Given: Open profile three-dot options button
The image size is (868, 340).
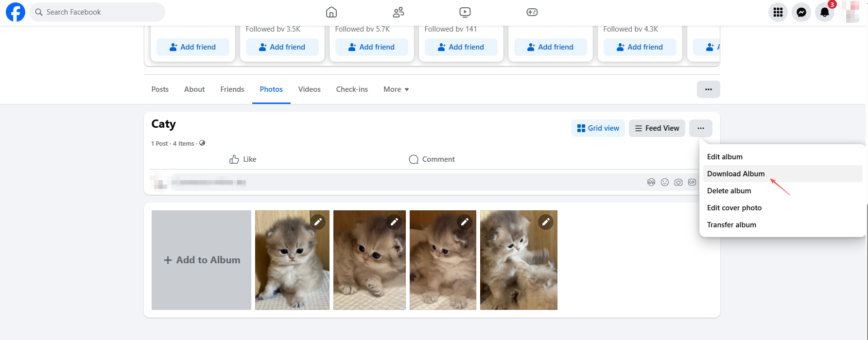Looking at the screenshot, I should [x=709, y=89].
